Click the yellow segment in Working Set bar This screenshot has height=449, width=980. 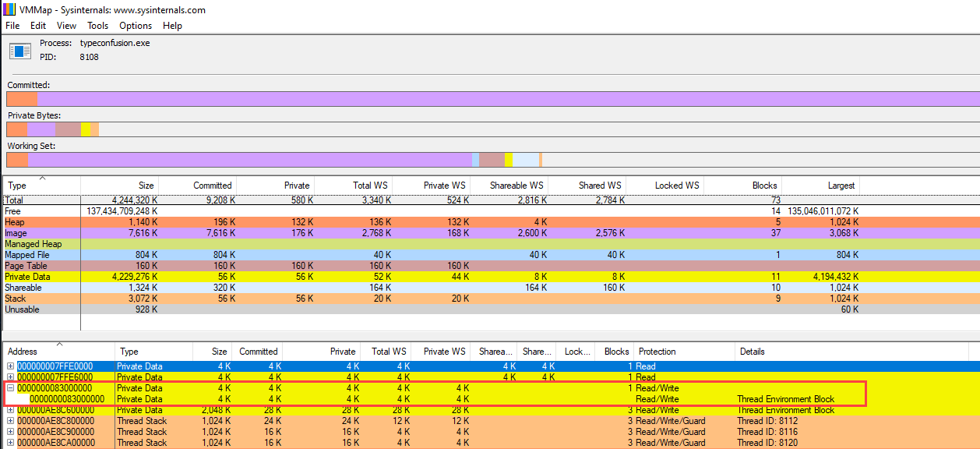click(508, 160)
